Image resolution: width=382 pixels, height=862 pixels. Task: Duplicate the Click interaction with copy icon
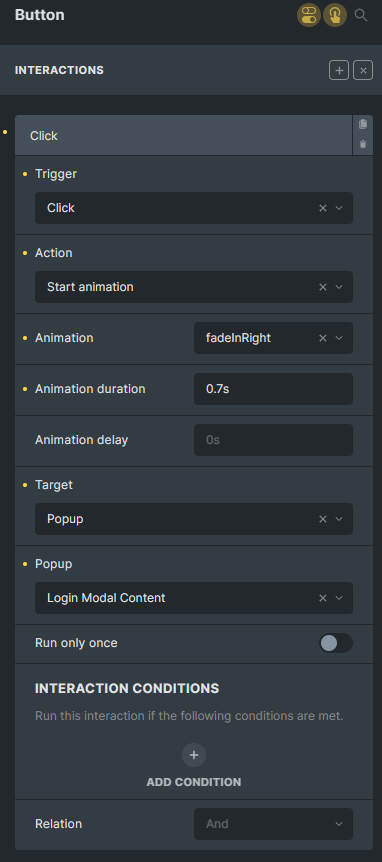click(363, 124)
